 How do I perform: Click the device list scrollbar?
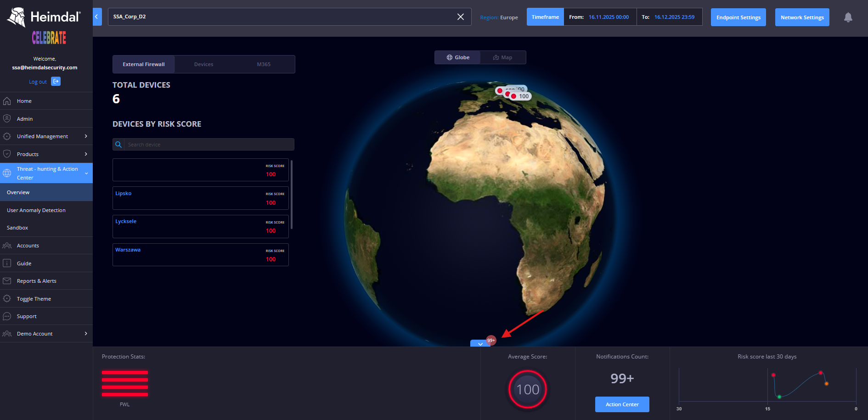(292, 195)
